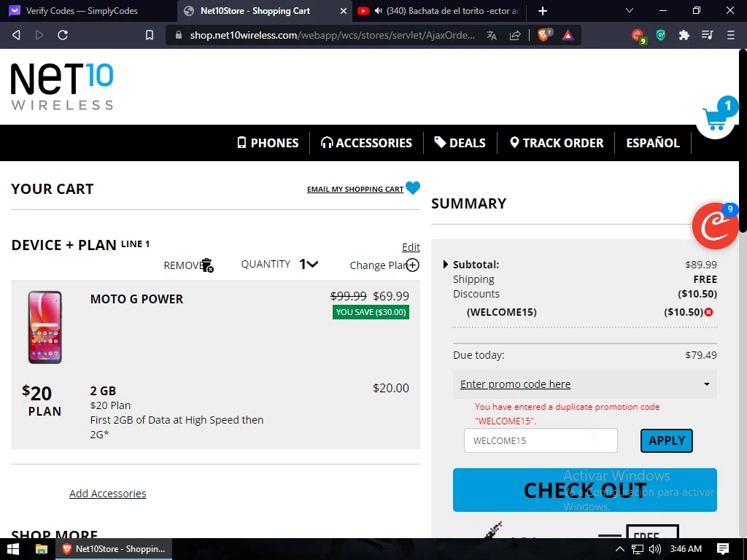Click the YOU SAVE ($30.00) badge
This screenshot has height=560, width=747.
pos(371,312)
